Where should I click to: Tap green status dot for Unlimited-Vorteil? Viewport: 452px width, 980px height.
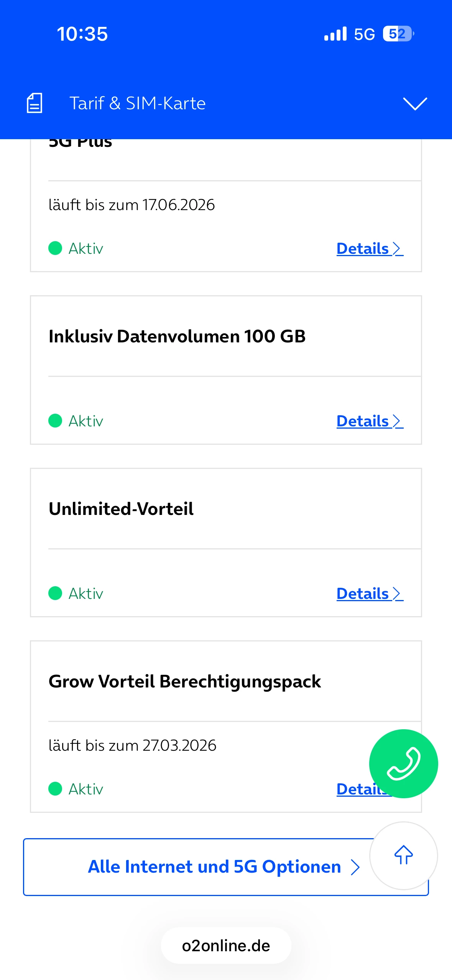(x=55, y=593)
